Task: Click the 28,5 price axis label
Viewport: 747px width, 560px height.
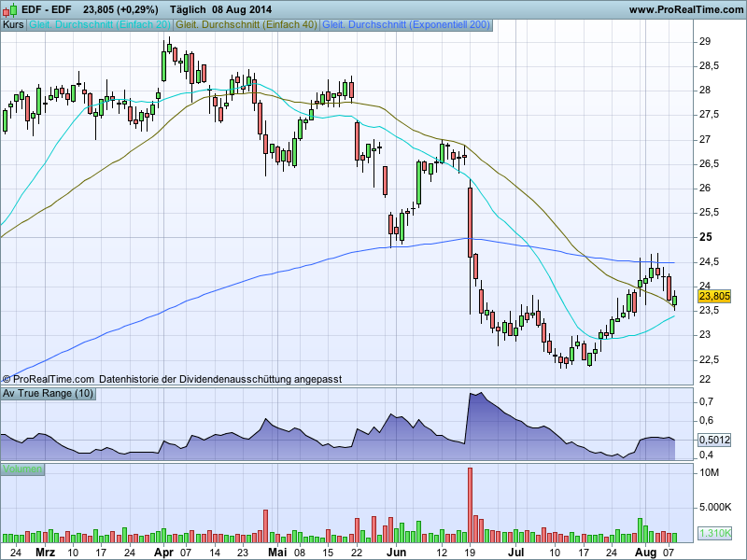Action: 709,66
